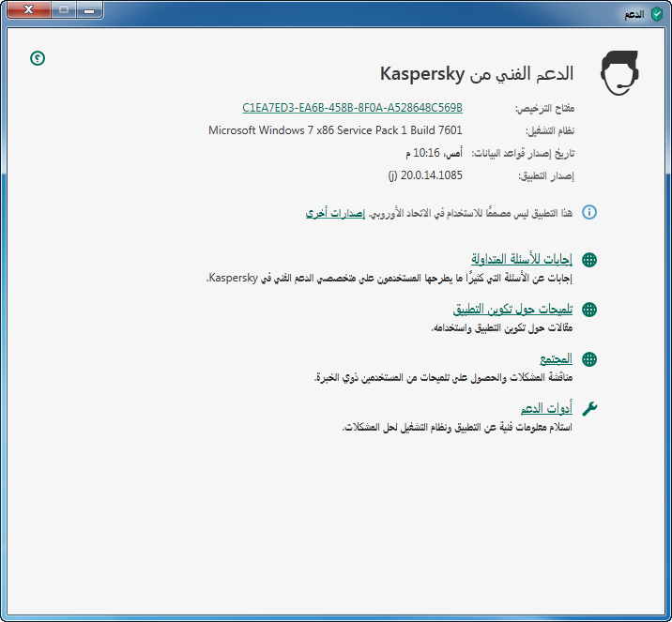Click تاريخ إصدار قواعد البيانات label
Viewport: 672px width, 622px height.
[x=523, y=153]
